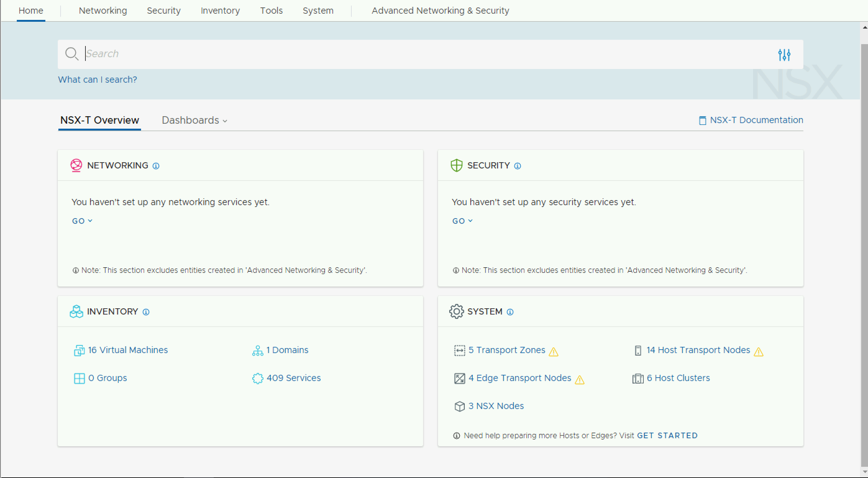Click the Security info icon
The height and width of the screenshot is (478, 868).
[x=517, y=166]
